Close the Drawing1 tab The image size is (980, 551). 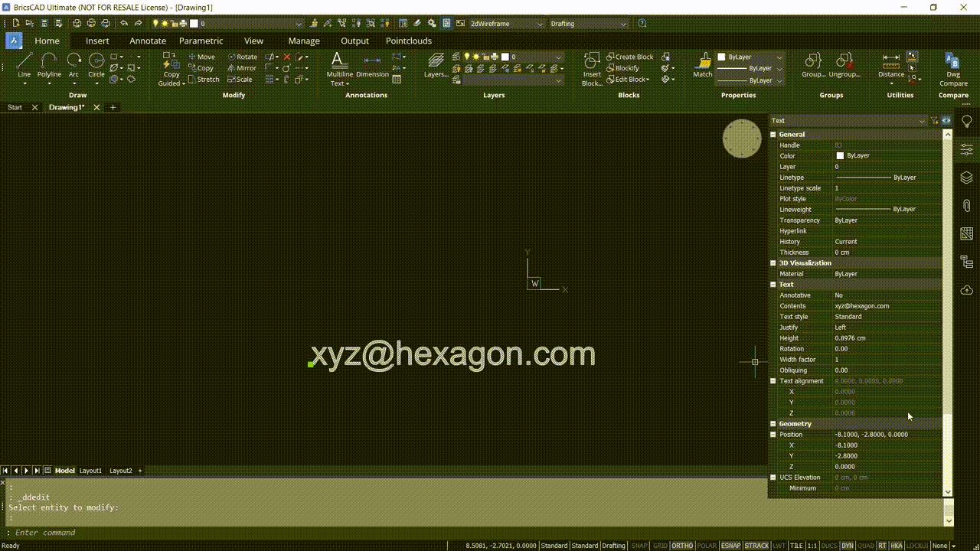(x=96, y=108)
